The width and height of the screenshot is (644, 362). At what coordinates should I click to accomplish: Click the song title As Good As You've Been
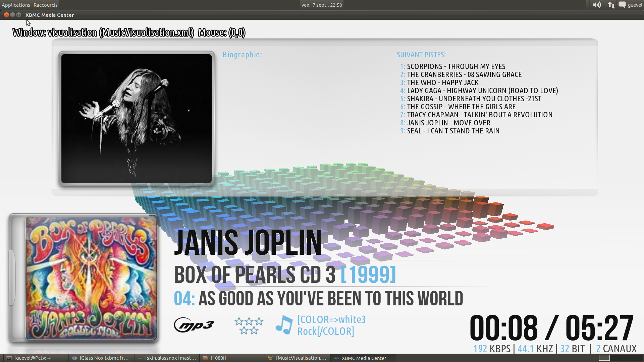click(331, 298)
